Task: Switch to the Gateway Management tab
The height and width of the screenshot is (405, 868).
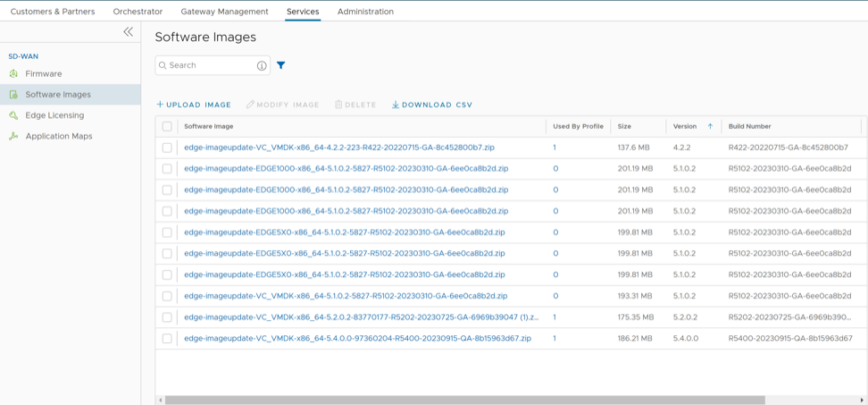Action: click(x=224, y=12)
